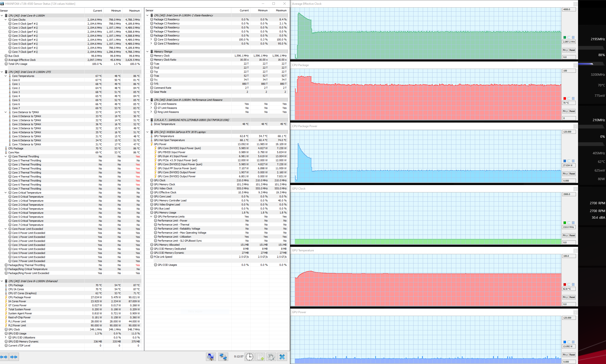Click the green color swatch on Average Effective Clock graph
Image resolution: width=606 pixels, height=364 pixels.
click(x=565, y=38)
